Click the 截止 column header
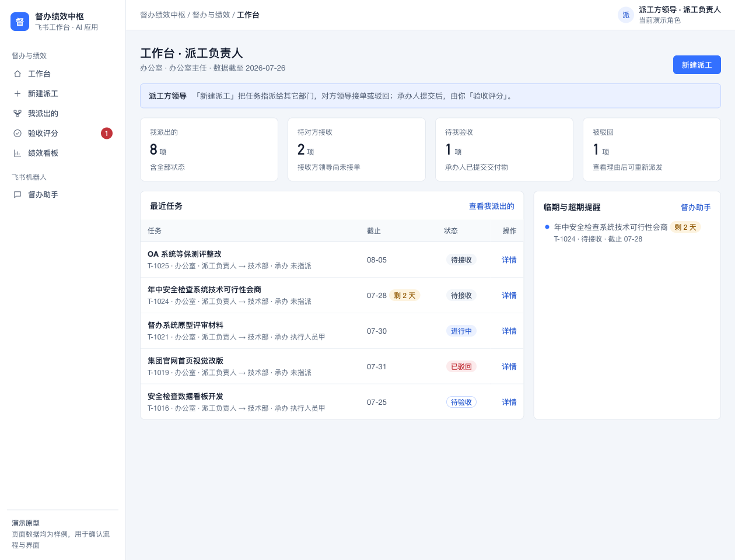The width and height of the screenshot is (735, 560). click(374, 231)
